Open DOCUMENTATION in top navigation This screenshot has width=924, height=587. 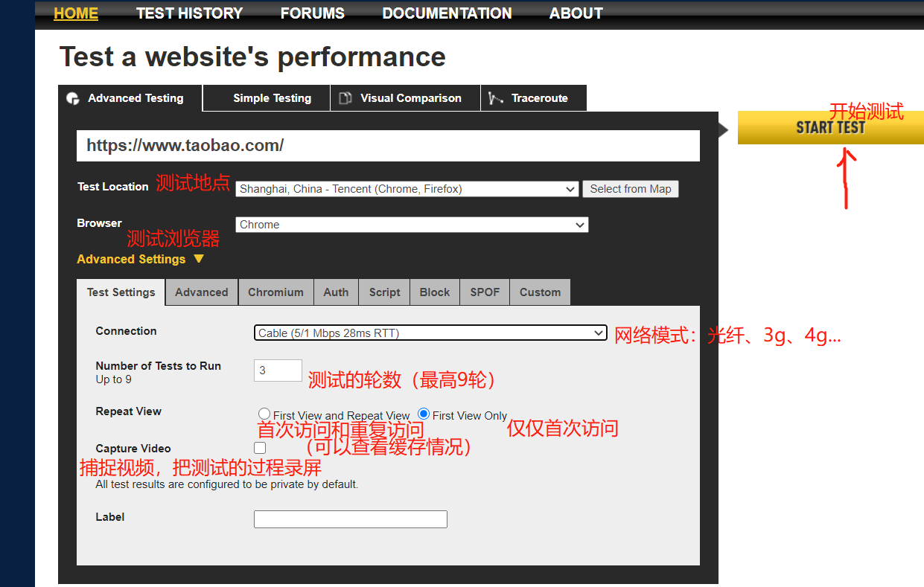coord(447,13)
